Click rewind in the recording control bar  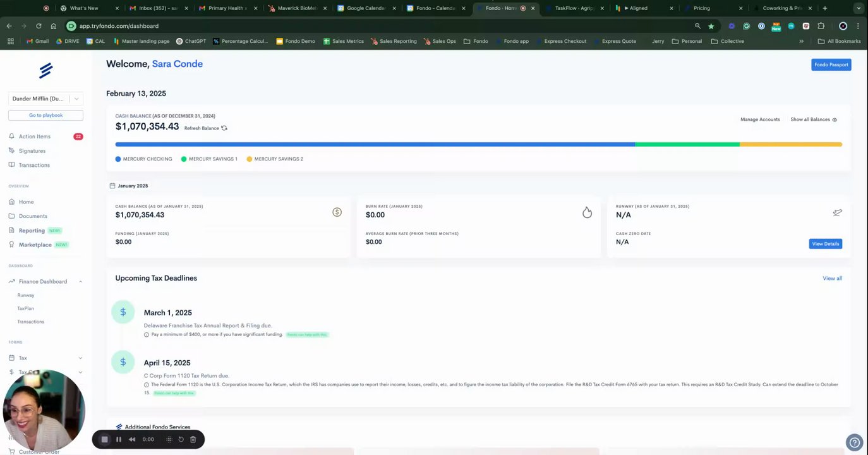pyautogui.click(x=132, y=439)
